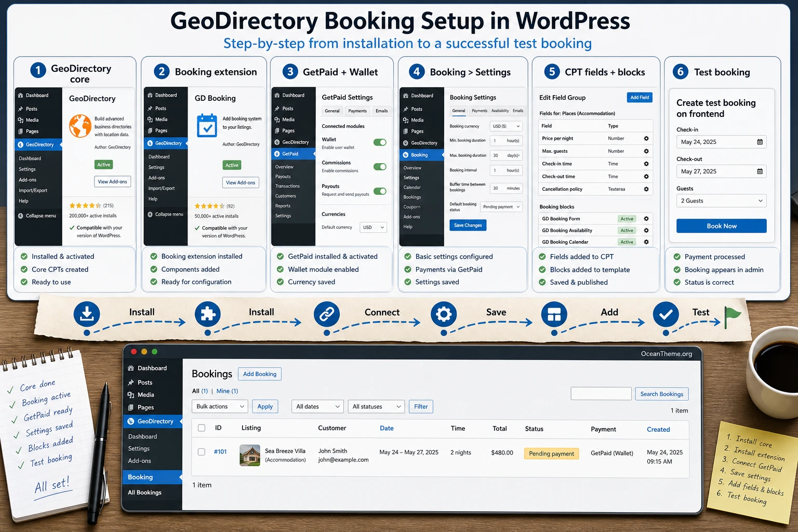The width and height of the screenshot is (798, 532).
Task: Open settings gear for Price per night field
Action: pos(646,139)
